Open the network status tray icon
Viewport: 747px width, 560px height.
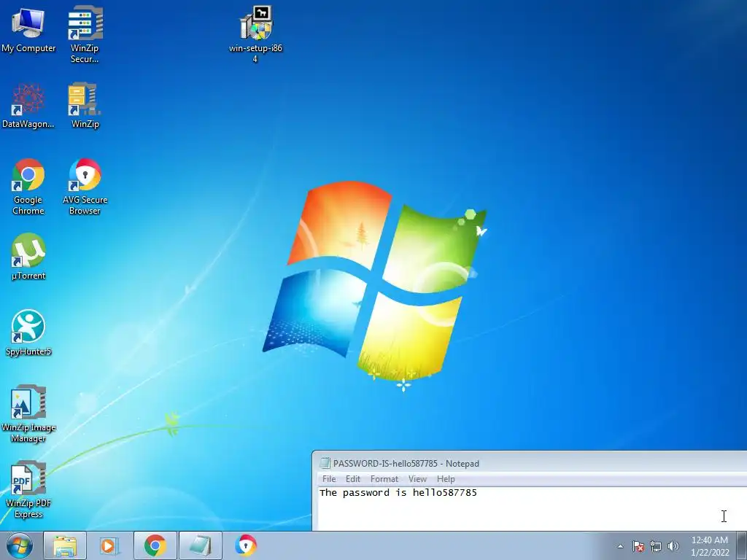pyautogui.click(x=656, y=546)
